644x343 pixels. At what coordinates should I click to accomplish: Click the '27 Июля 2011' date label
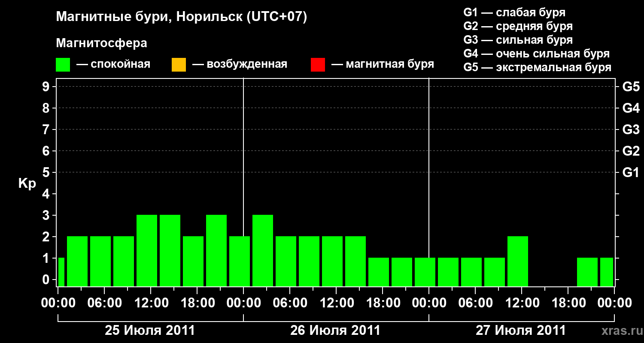point(521,331)
